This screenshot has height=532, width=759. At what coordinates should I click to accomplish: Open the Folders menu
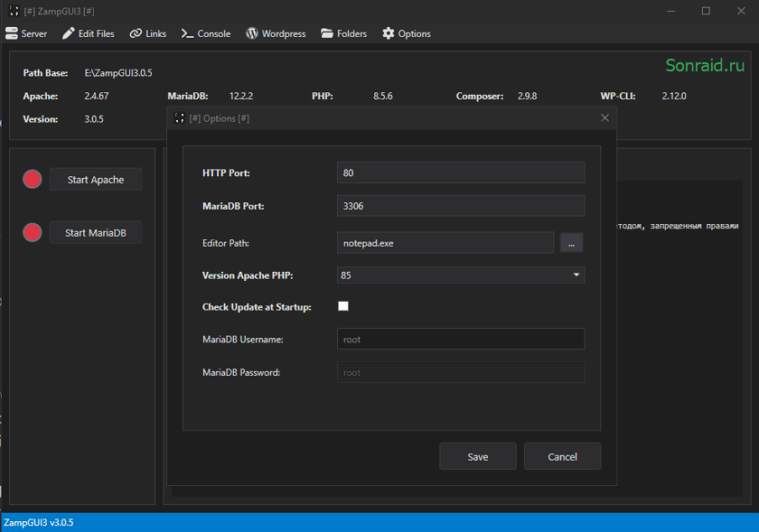[343, 33]
